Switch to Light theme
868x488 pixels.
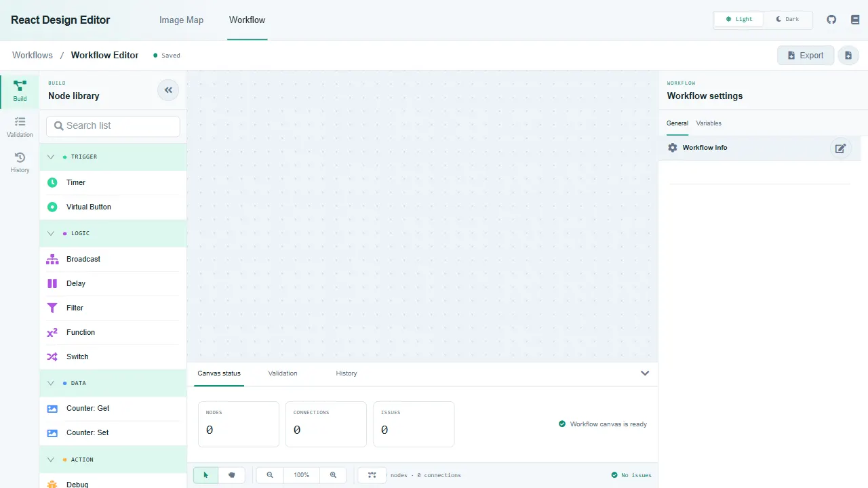pyautogui.click(x=739, y=20)
